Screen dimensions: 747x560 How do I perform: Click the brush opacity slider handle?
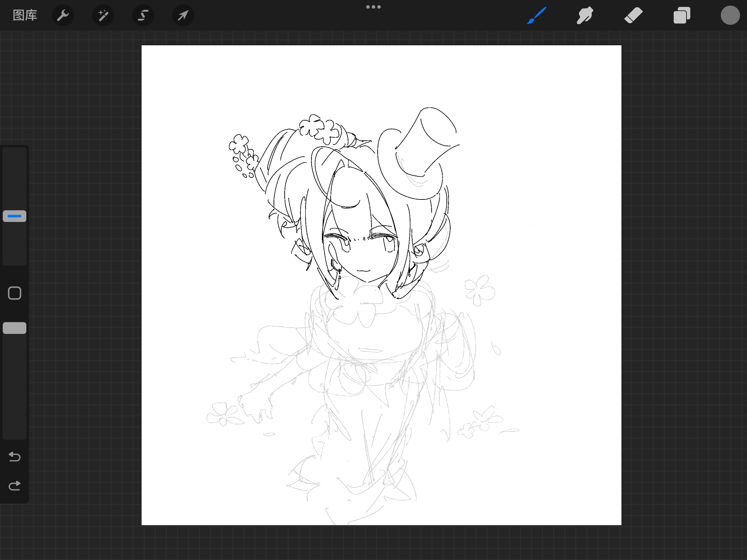click(x=15, y=328)
